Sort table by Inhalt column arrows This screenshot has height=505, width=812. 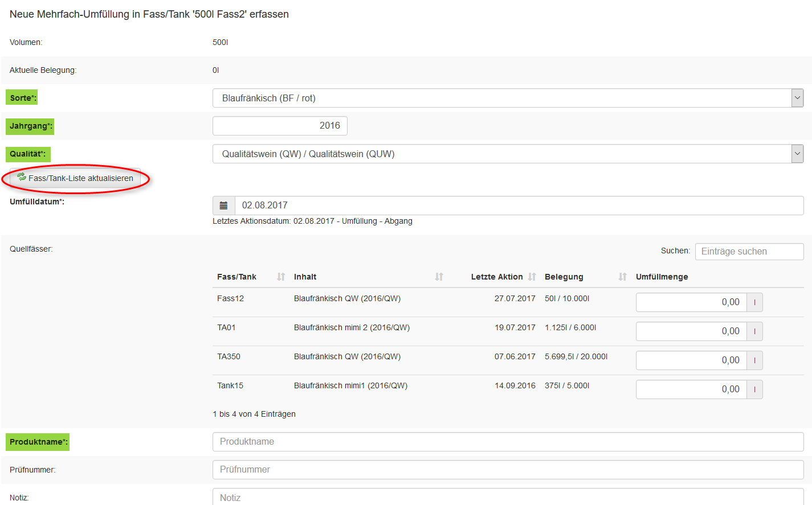(439, 277)
